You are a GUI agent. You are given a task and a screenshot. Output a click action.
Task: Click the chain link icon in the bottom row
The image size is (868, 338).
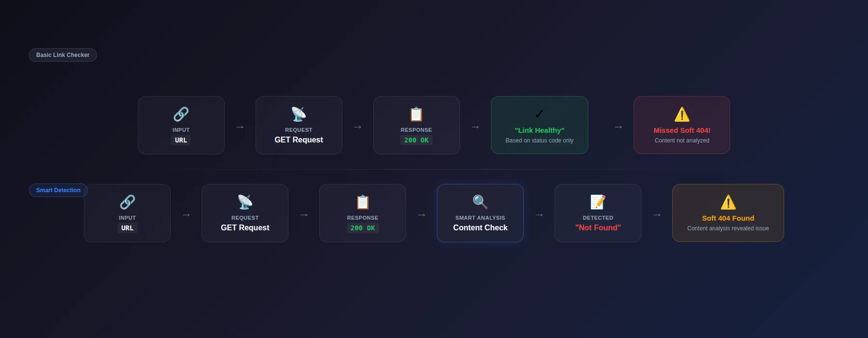coord(127,202)
